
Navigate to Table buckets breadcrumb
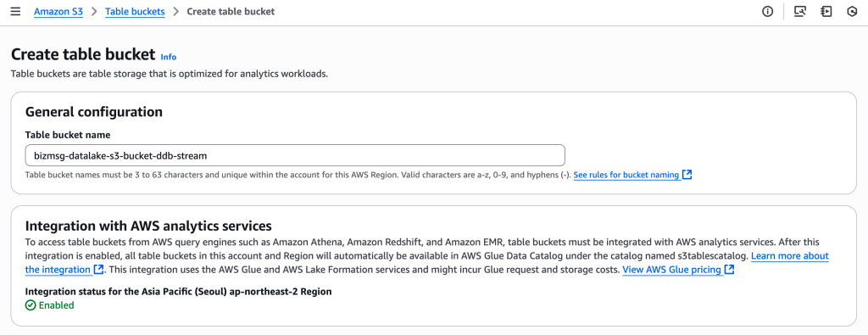click(x=135, y=12)
